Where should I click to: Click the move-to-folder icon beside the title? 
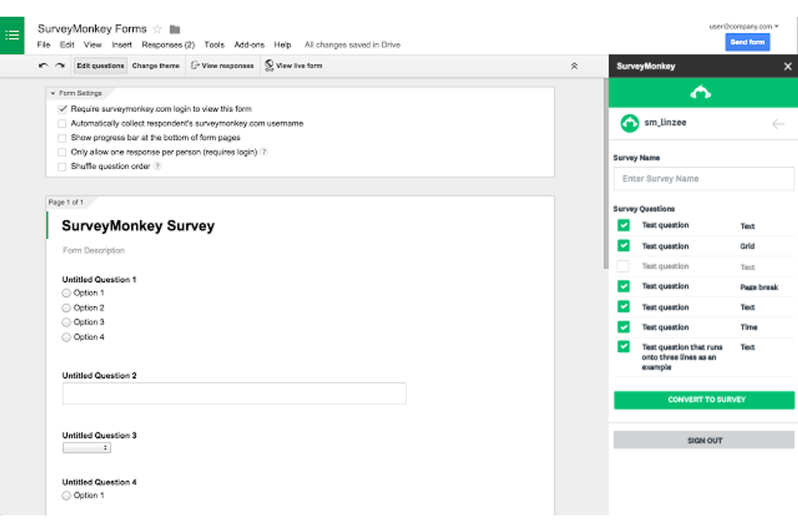(174, 29)
